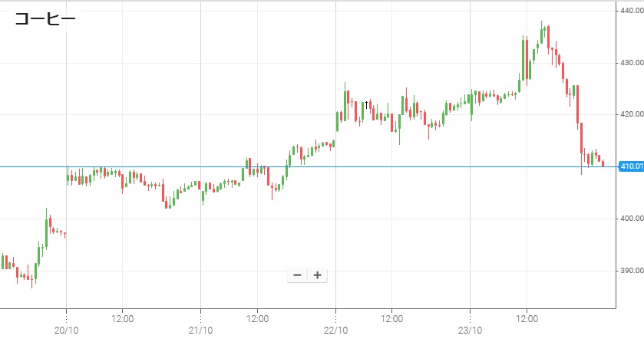Click the small black arrow marker on the chart
Screen dimensions: 644x339
pyautogui.click(x=367, y=104)
